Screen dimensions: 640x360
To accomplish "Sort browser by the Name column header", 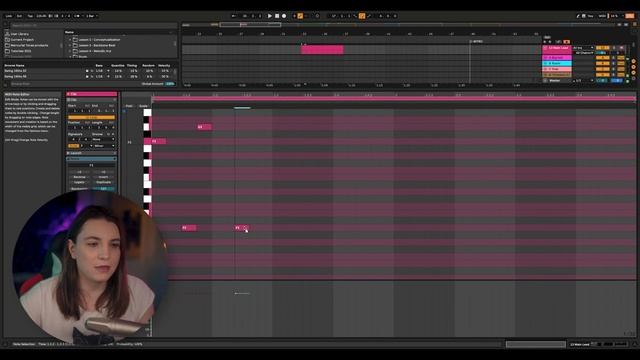I will (x=69, y=32).
